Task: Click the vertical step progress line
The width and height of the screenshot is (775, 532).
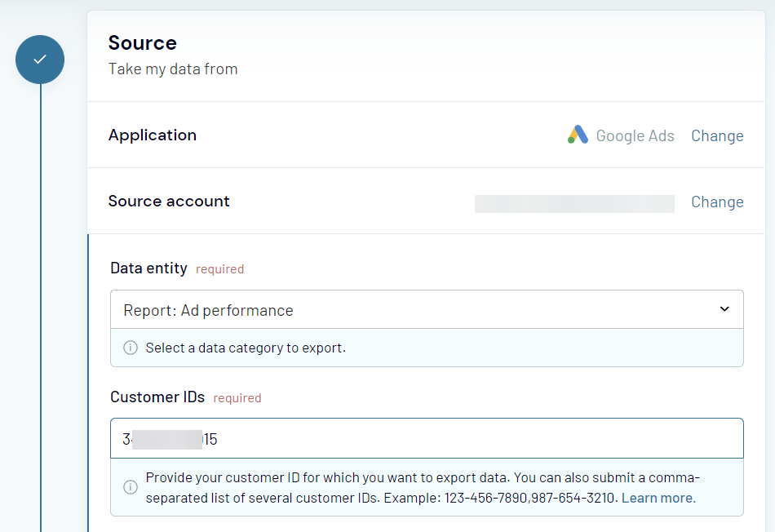Action: pyautogui.click(x=41, y=308)
